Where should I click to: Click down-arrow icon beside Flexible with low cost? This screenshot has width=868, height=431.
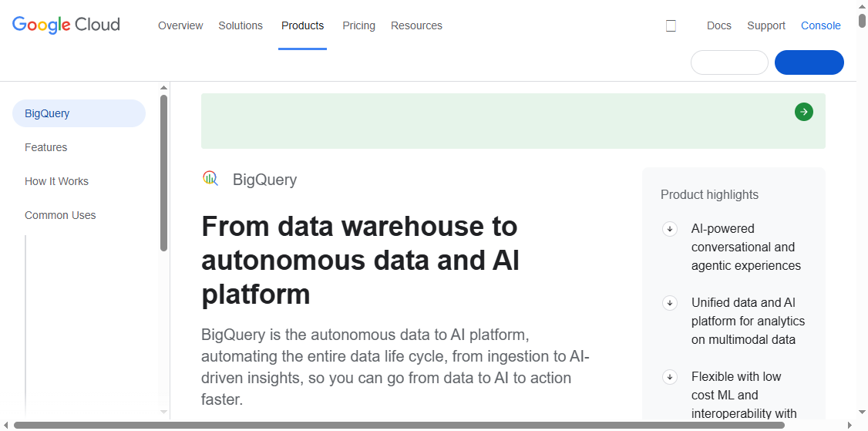(670, 377)
